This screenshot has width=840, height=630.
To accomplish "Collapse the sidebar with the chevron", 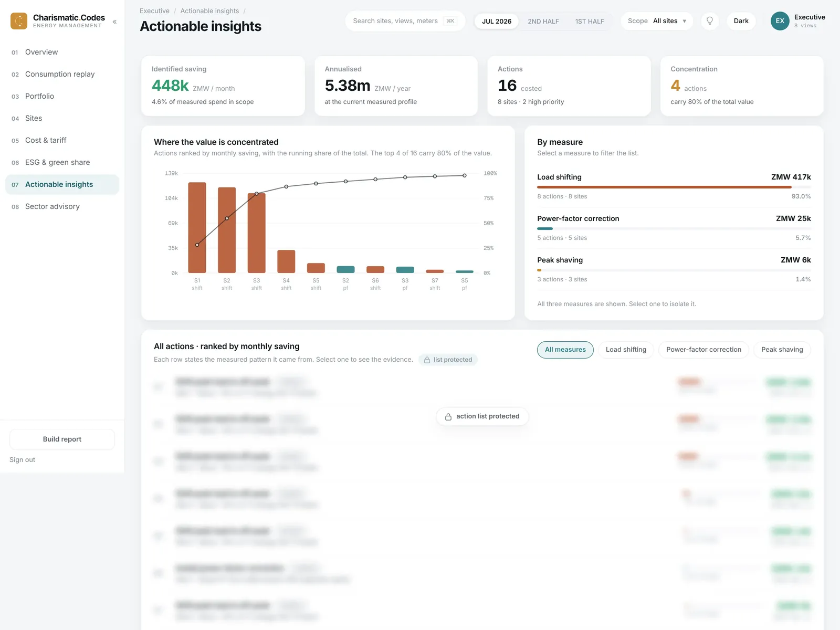I will click(x=114, y=22).
